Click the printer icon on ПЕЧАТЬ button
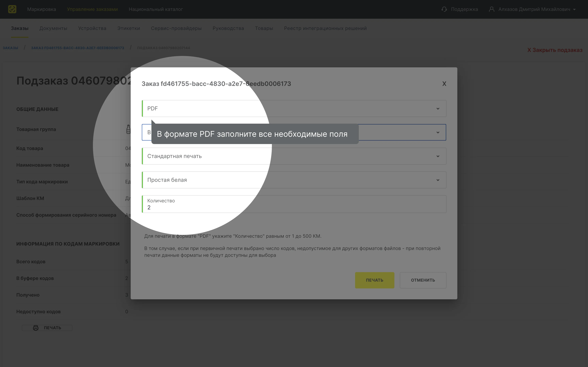Viewport: 588px width, 367px height. click(36, 328)
